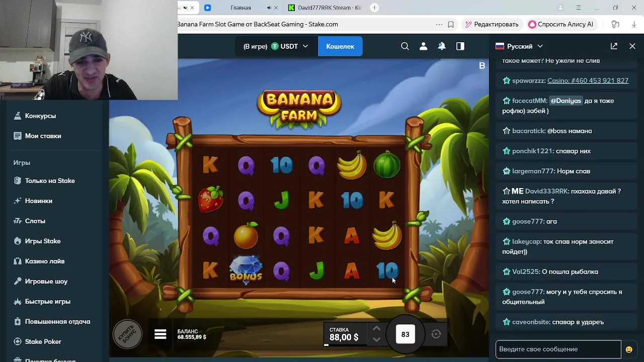Viewport: 644px width, 362px height.
Task: Click username David333RRK in chat
Action: pyautogui.click(x=546, y=191)
